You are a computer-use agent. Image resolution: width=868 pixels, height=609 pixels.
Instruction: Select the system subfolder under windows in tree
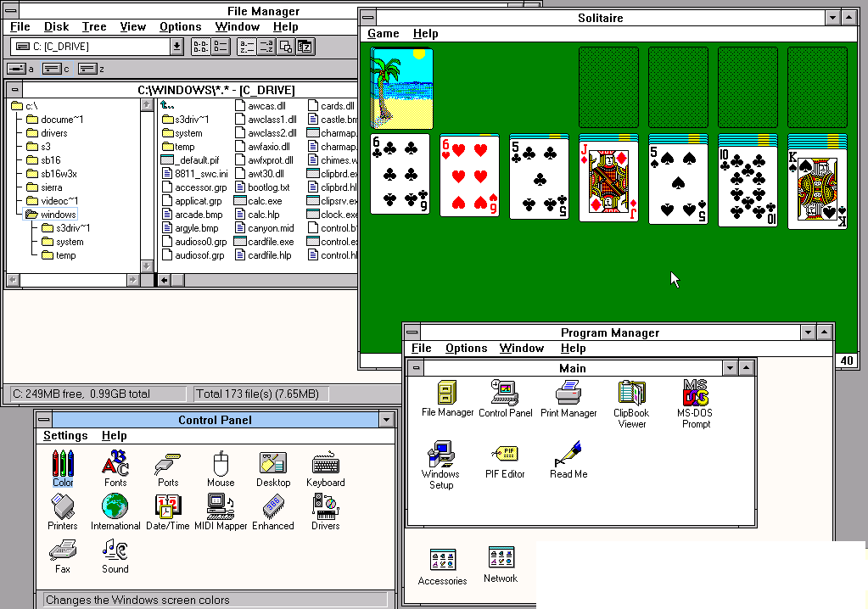click(63, 242)
